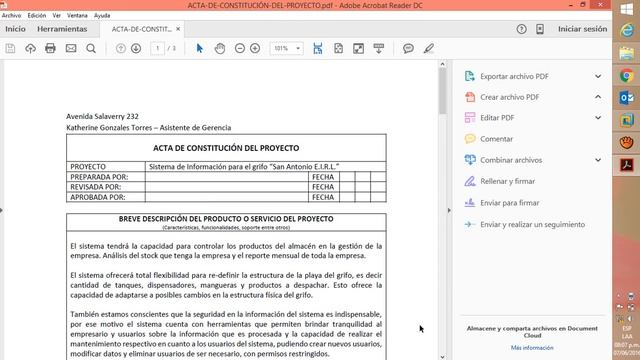640x360 pixels.
Task: Open File Explorer from taskbar
Action: click(627, 53)
